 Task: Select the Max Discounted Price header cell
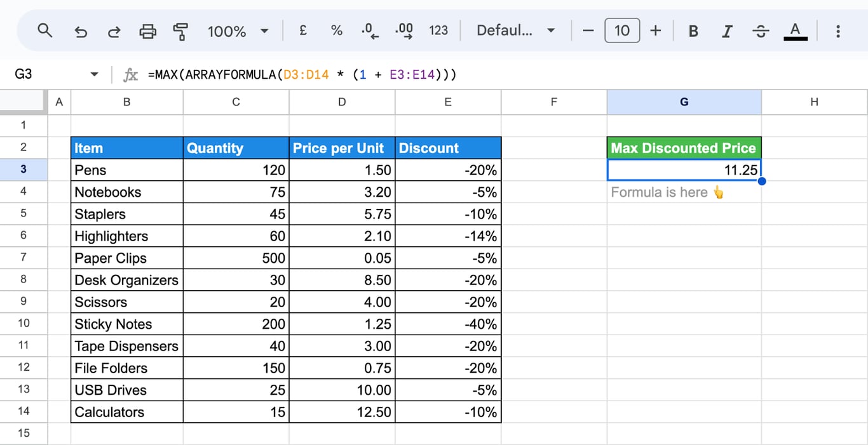pos(684,148)
